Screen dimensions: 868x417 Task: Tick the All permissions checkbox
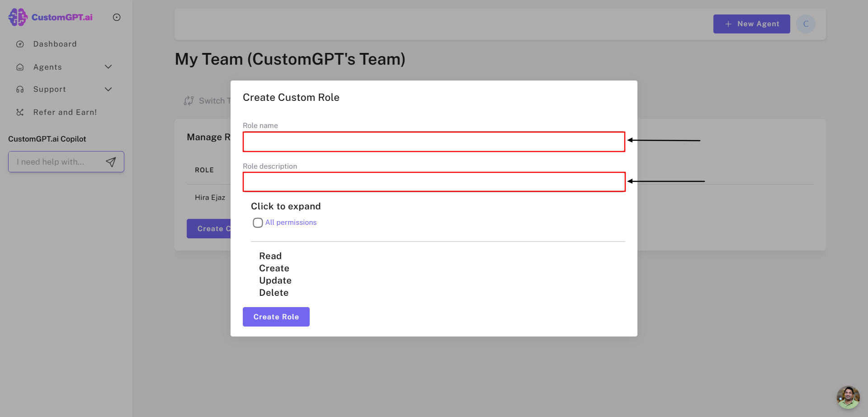(258, 223)
